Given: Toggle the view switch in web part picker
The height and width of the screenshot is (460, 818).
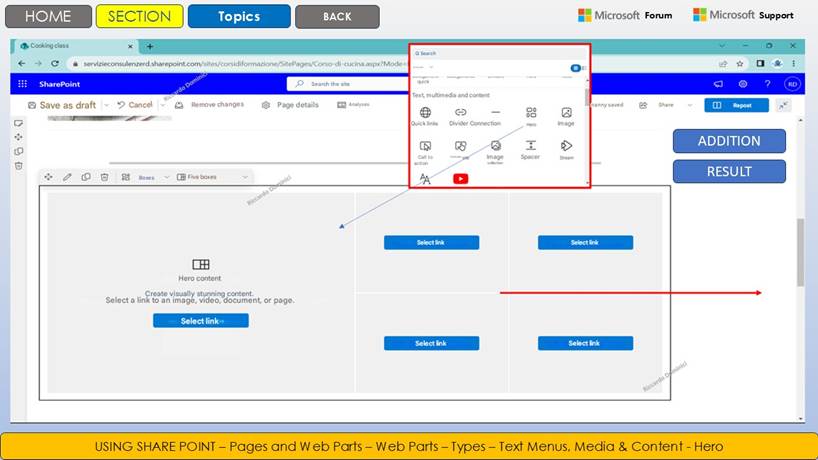Looking at the screenshot, I should [576, 68].
